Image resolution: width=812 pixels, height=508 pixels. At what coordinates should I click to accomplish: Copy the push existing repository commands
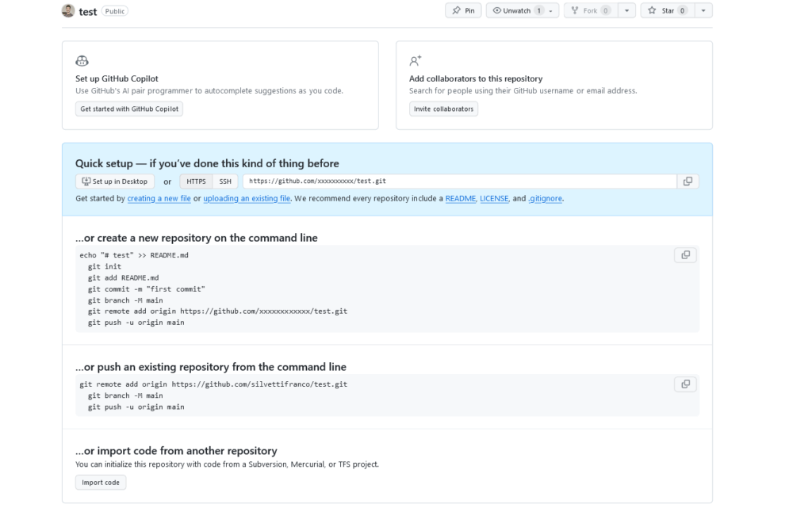pos(686,384)
